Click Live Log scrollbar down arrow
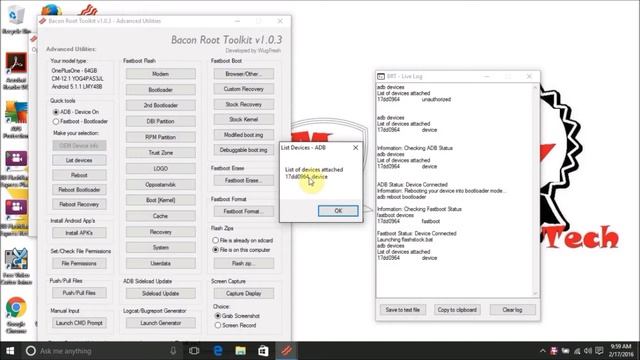 535,293
